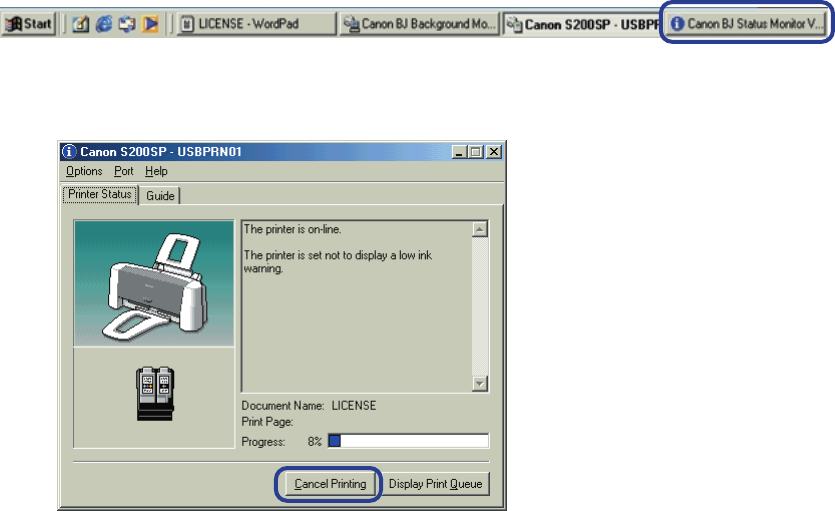
Task: Click the ink cartridge icon
Action: 155,393
